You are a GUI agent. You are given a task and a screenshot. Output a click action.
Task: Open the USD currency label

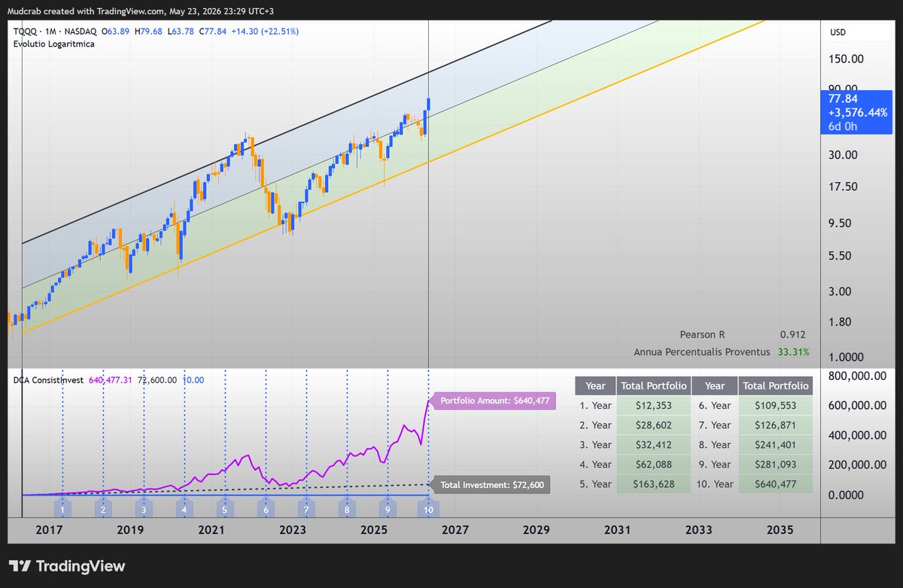click(839, 32)
